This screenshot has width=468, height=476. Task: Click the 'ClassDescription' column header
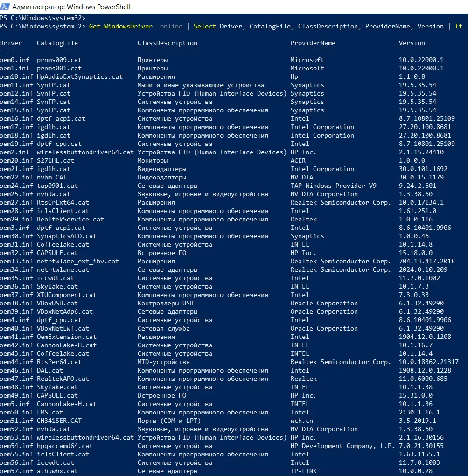[167, 43]
